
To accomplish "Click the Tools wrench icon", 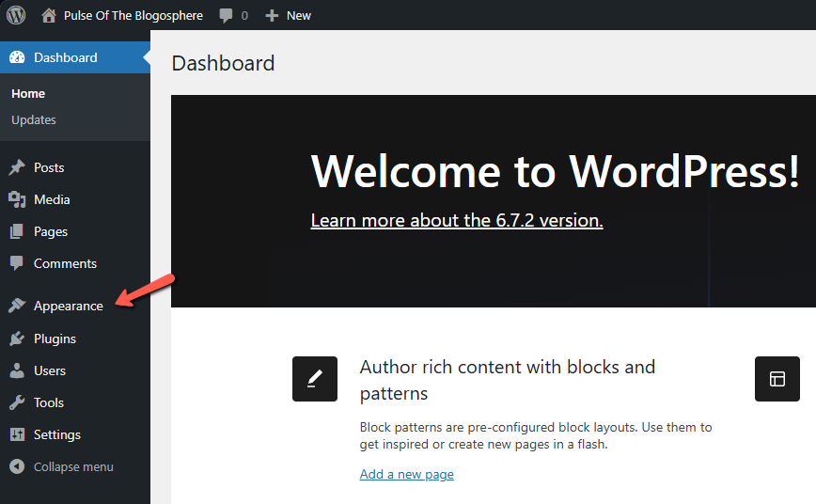I will [17, 402].
